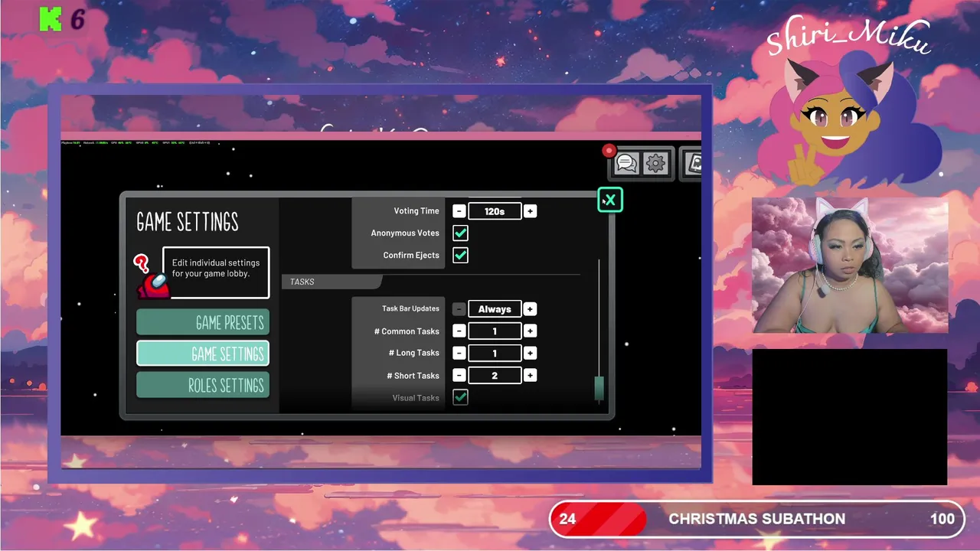The width and height of the screenshot is (980, 551).
Task: Click the Christmas Subathon progress bar
Action: (x=756, y=519)
